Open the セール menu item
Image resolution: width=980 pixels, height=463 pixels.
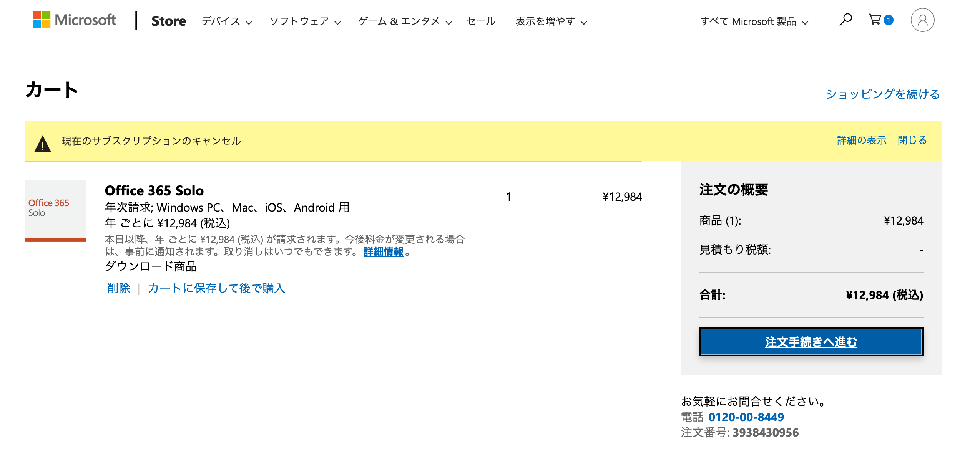481,21
